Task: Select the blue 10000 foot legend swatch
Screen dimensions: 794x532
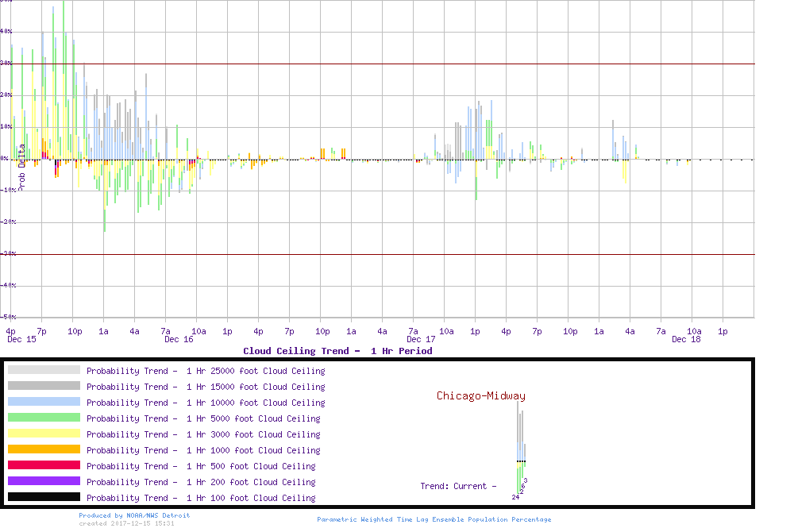Action: (44, 402)
